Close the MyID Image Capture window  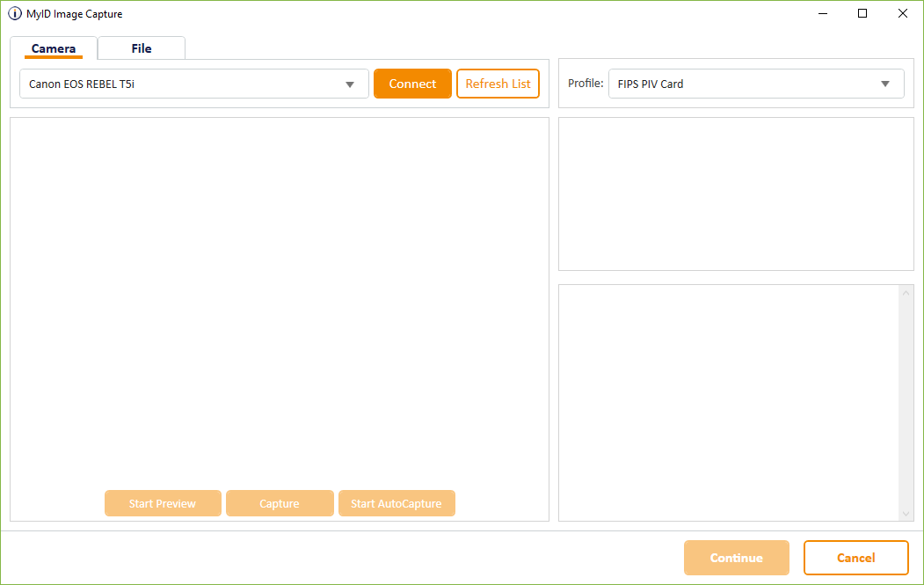point(902,13)
